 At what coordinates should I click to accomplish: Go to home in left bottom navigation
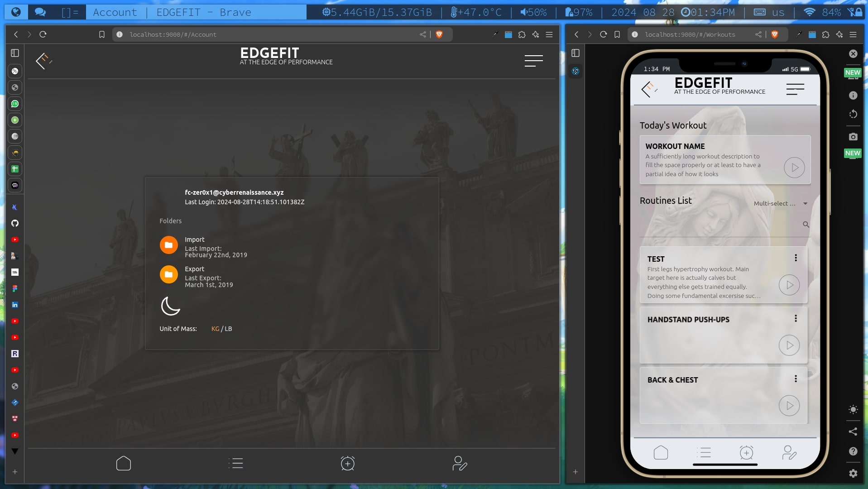pyautogui.click(x=123, y=463)
